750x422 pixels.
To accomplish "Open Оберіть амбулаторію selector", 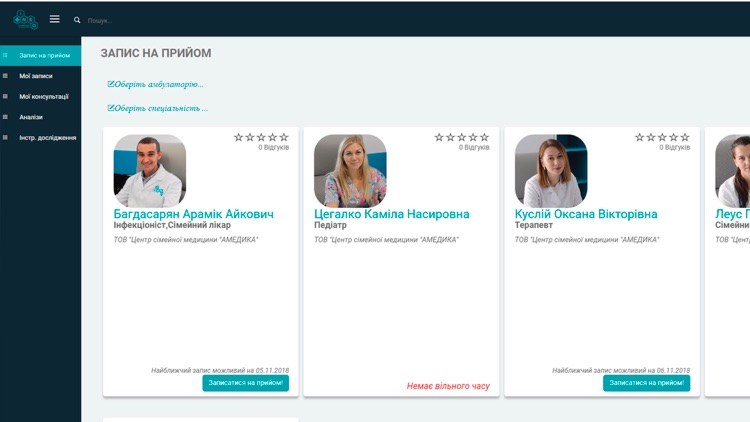I will click(x=155, y=84).
